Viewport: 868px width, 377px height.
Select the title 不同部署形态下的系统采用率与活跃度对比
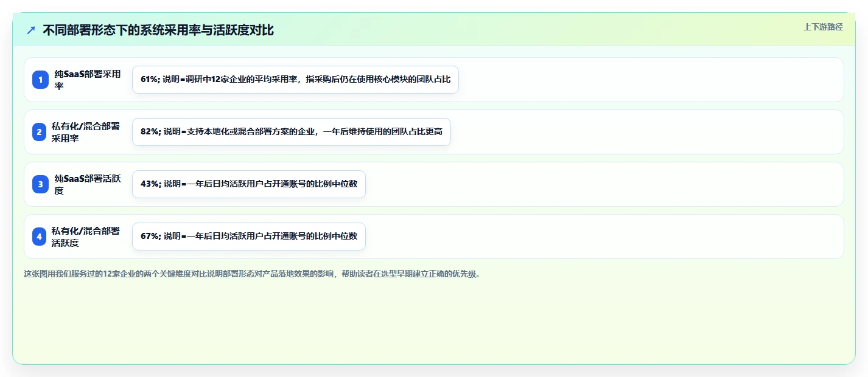158,30
